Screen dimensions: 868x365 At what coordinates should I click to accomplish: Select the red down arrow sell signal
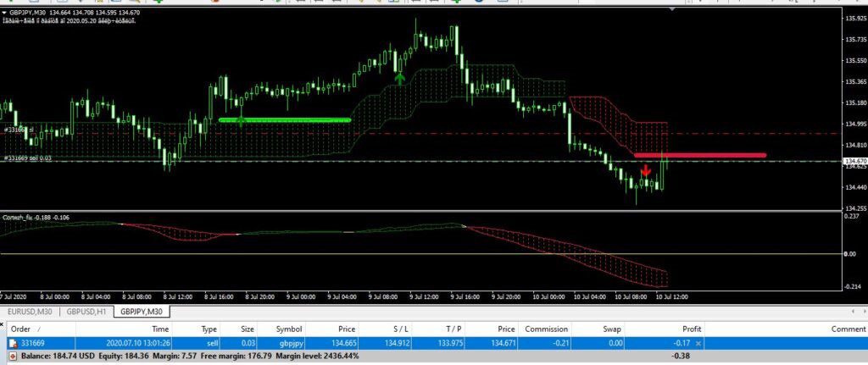[x=645, y=169]
